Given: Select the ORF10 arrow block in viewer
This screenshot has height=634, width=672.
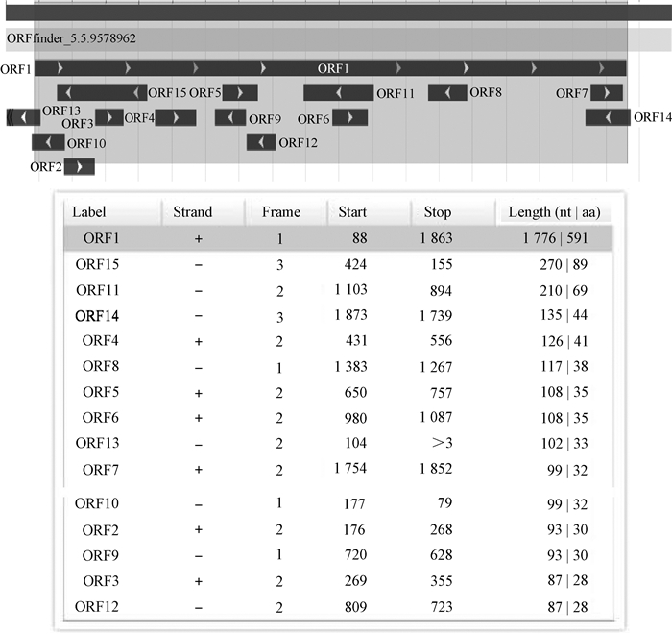Looking at the screenshot, I should (x=48, y=142).
